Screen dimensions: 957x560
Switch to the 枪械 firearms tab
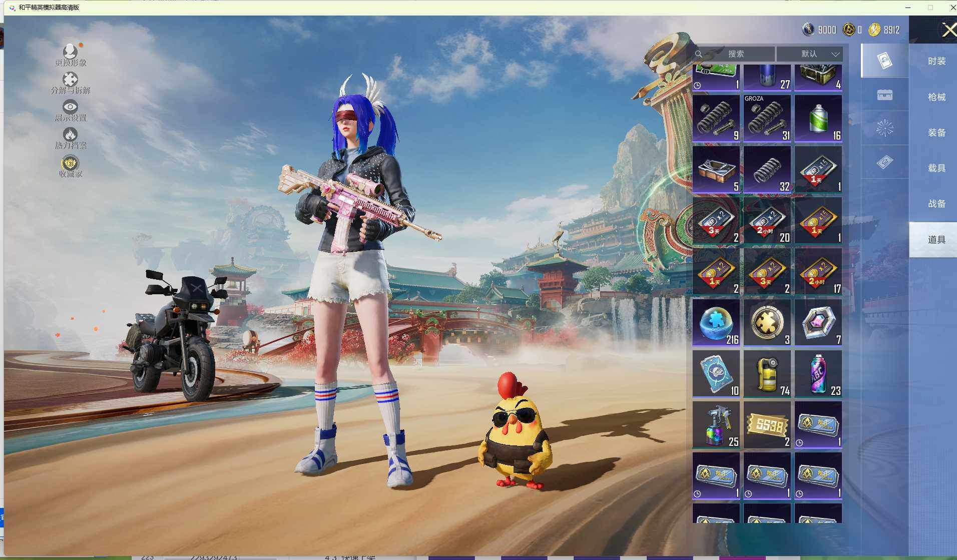(936, 97)
